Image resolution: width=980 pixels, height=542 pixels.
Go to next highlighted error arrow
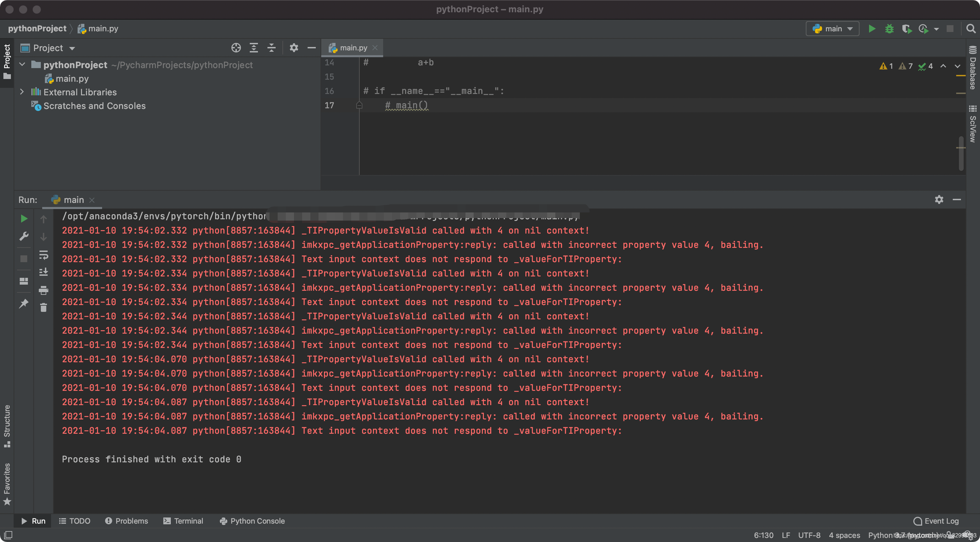958,66
